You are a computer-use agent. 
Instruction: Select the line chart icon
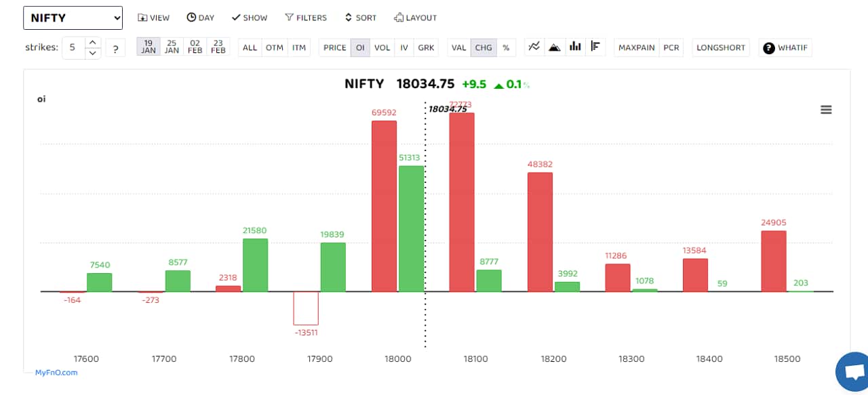[x=534, y=46]
